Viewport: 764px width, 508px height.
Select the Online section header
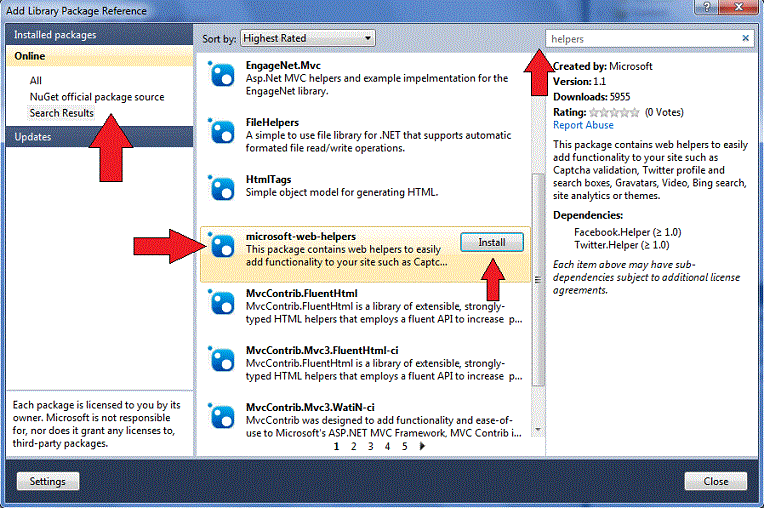pos(99,56)
